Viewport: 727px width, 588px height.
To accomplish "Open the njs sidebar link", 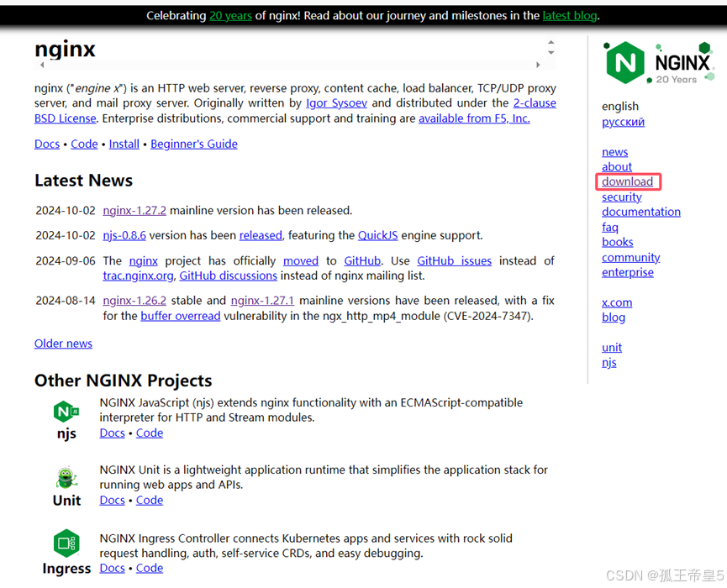I will (609, 362).
